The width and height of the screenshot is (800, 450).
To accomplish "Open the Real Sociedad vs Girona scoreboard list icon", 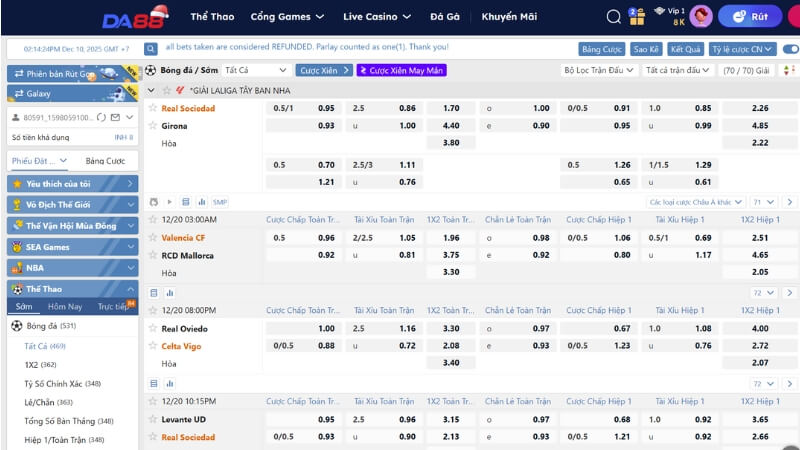I will pyautogui.click(x=186, y=202).
